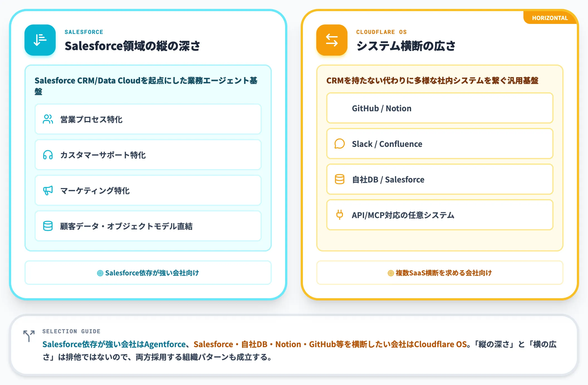Click the SALESFORCE small label
This screenshot has width=588, height=385.
tap(84, 32)
